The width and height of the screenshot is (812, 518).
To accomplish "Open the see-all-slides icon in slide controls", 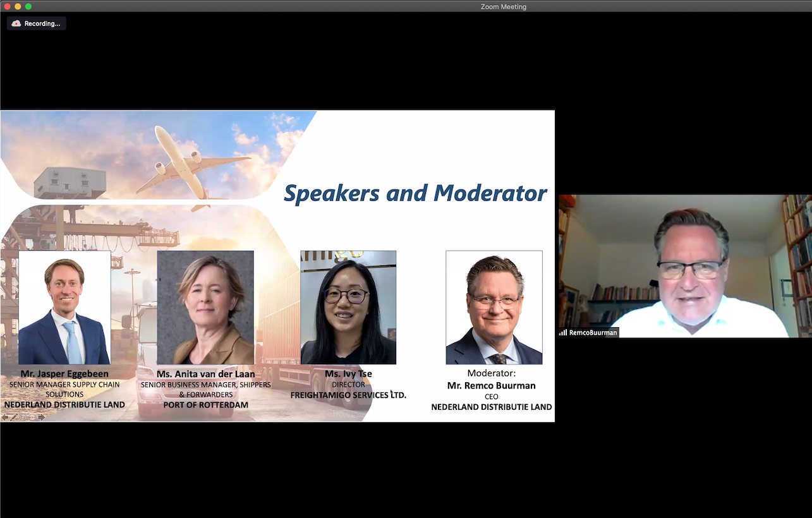I will pos(23,417).
